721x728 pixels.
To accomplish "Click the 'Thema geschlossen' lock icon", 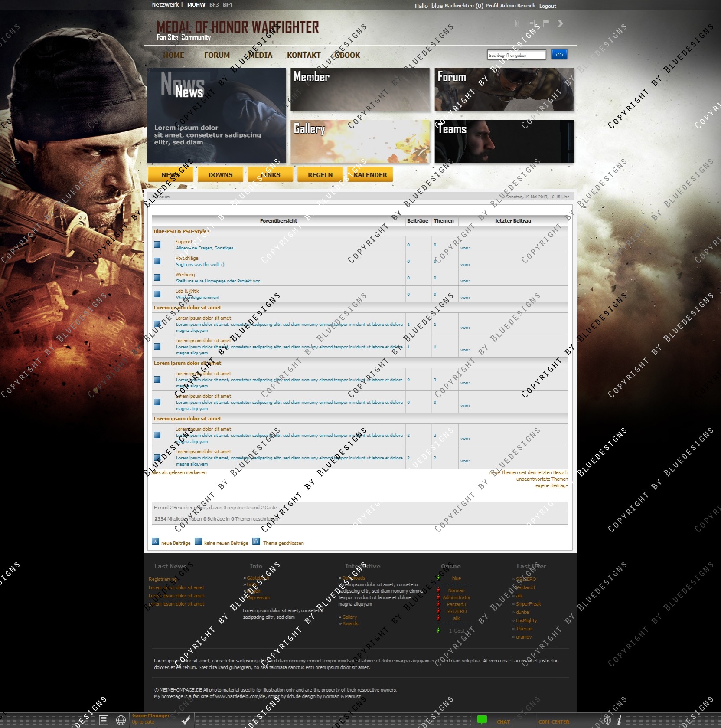I will (256, 541).
